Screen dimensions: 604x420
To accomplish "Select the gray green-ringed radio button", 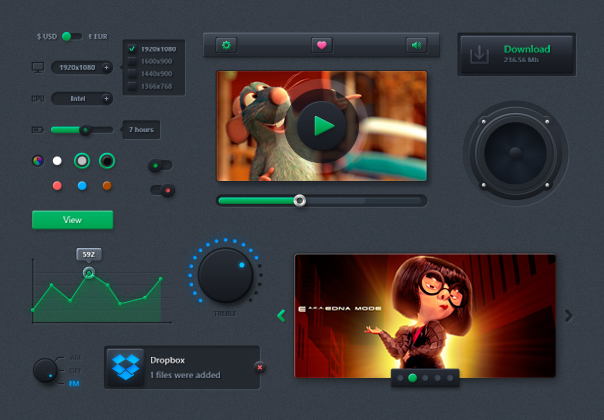I will [x=82, y=161].
